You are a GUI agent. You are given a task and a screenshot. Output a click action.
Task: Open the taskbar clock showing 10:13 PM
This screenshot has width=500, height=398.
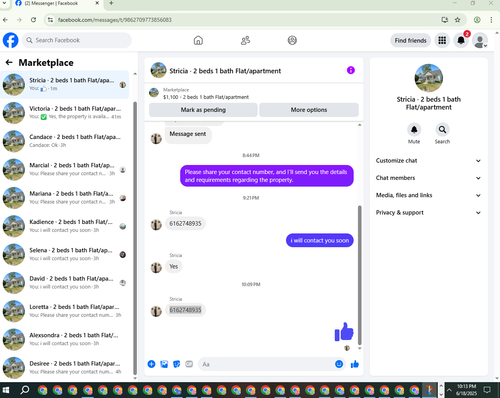point(466,390)
